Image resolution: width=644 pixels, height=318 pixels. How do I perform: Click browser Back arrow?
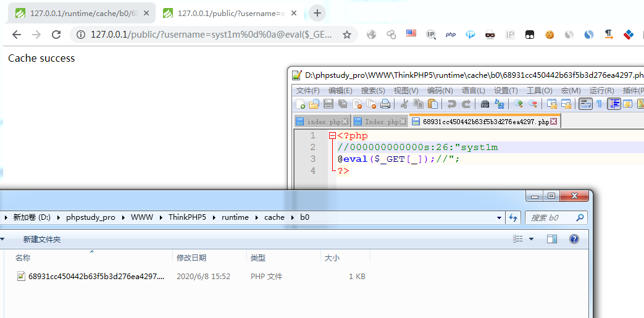pos(17,35)
